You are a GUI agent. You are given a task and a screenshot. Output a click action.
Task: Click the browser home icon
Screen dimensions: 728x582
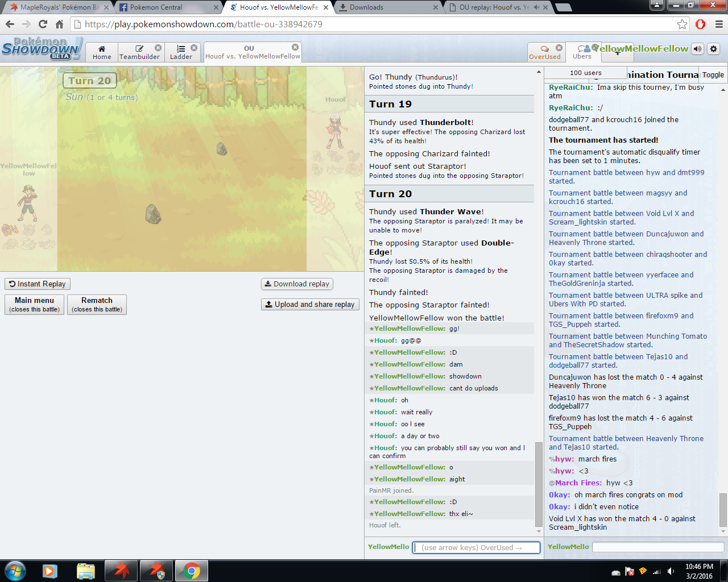click(x=59, y=24)
